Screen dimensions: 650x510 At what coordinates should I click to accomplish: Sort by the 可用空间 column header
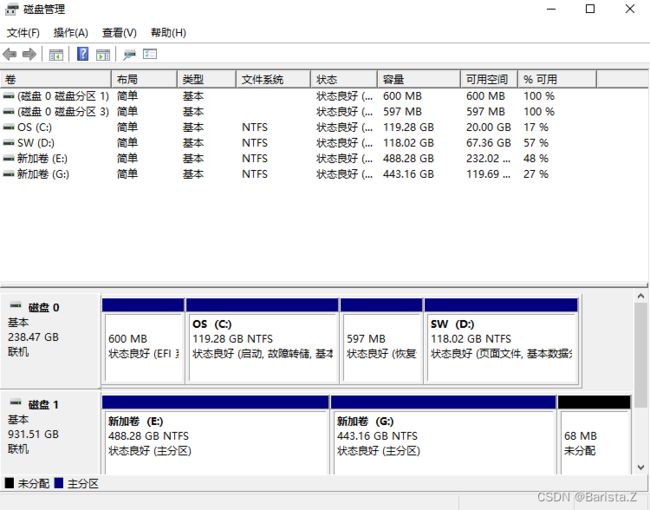489,79
